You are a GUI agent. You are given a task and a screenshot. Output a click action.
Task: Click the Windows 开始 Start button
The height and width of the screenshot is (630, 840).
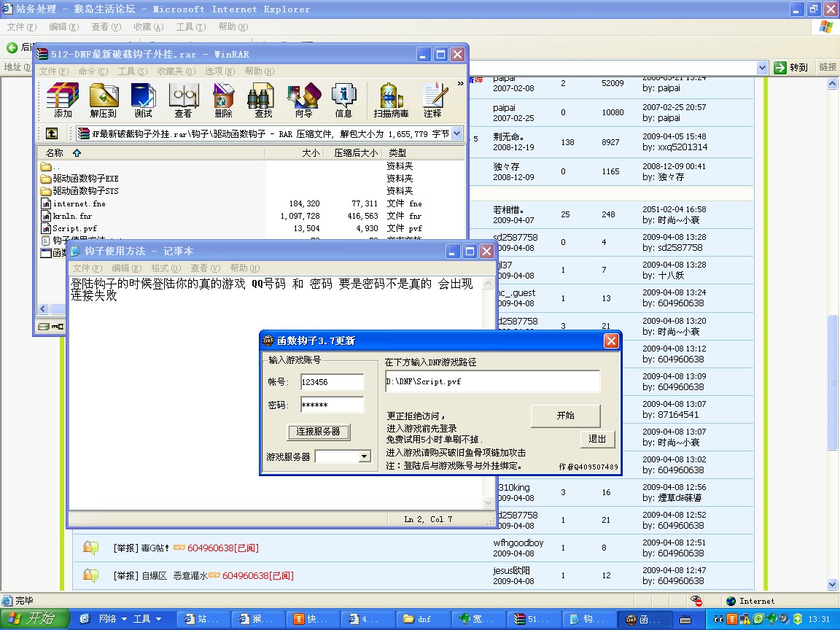coord(35,619)
